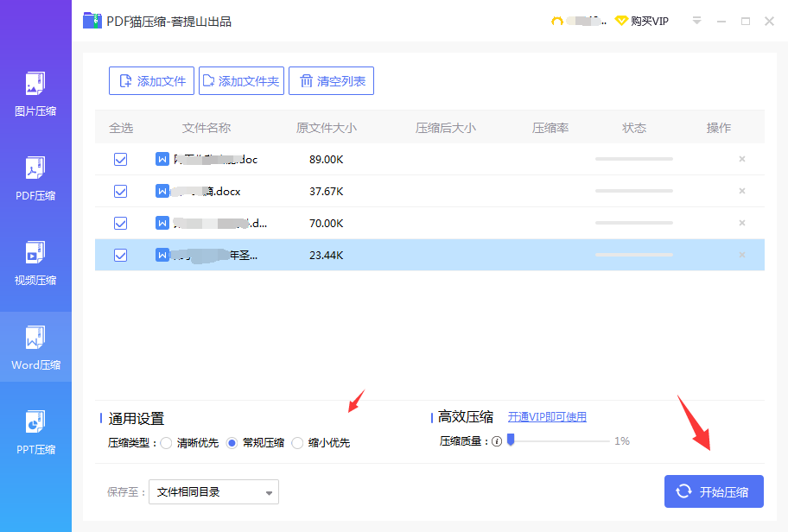Click the Word icon in the 70.00K row
Screen dimensions: 788x532
[x=162, y=223]
